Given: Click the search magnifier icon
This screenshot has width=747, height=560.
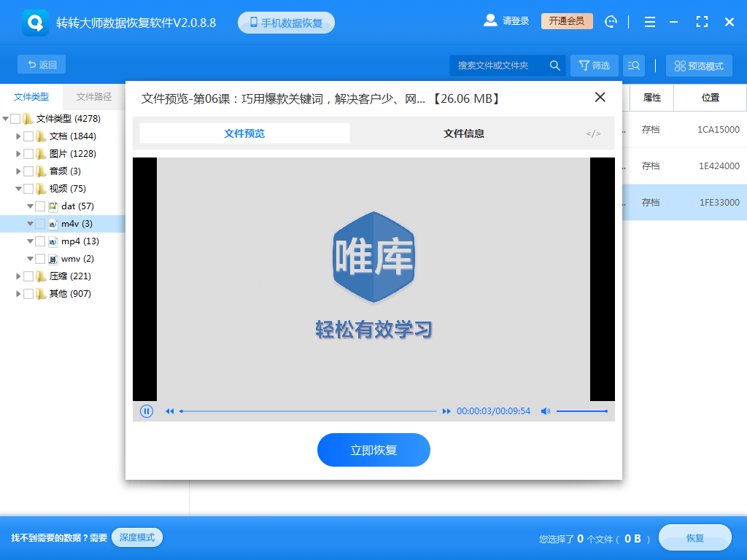Looking at the screenshot, I should (554, 65).
